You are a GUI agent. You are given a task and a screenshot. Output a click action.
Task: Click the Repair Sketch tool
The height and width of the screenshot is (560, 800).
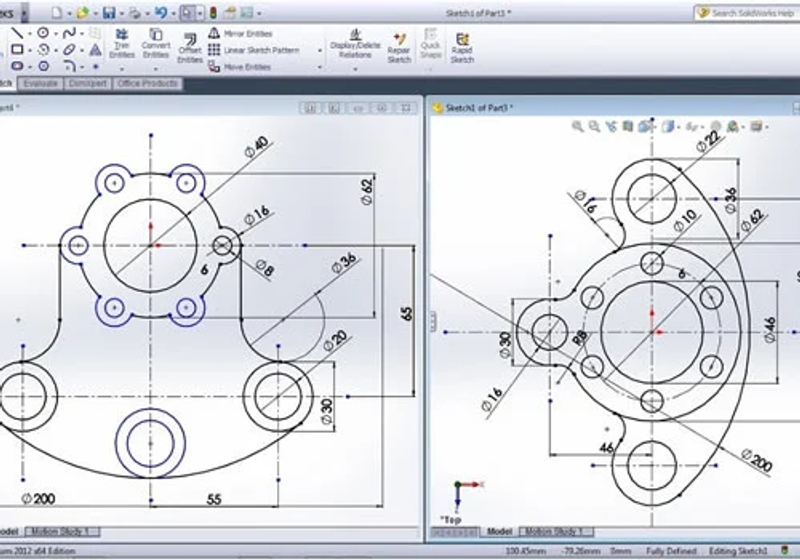click(x=399, y=48)
